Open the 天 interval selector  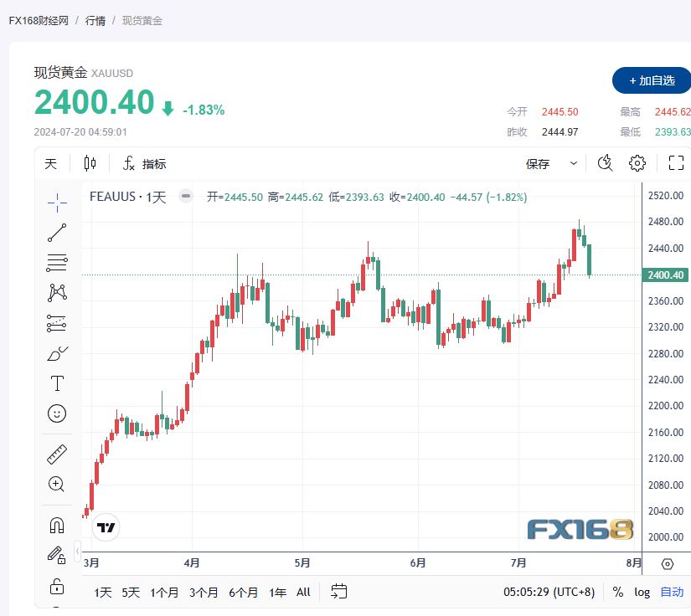pyautogui.click(x=50, y=163)
